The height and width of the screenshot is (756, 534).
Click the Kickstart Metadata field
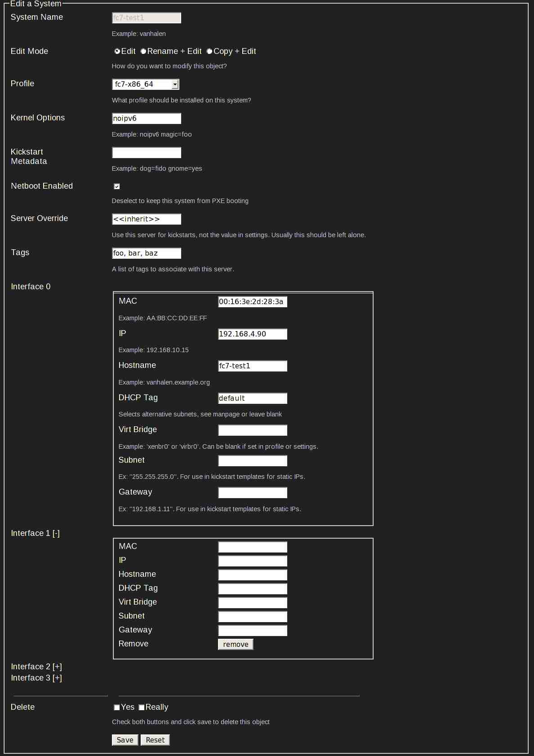(x=147, y=153)
